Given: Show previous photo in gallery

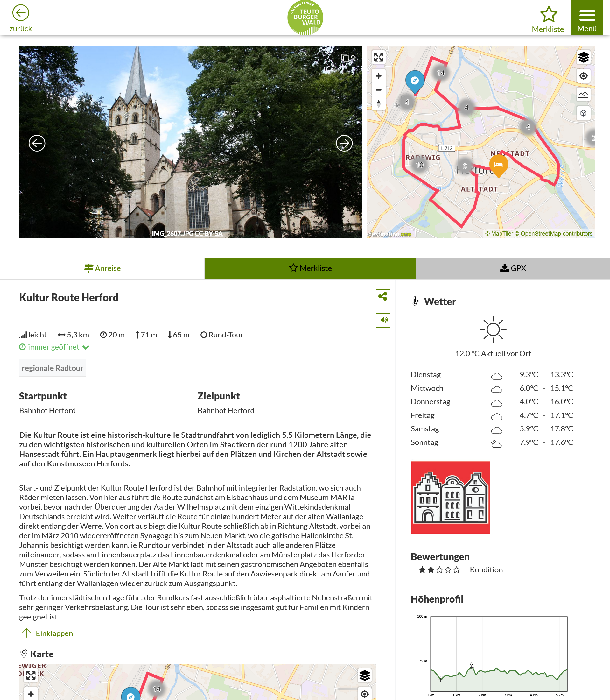Looking at the screenshot, I should tap(37, 143).
